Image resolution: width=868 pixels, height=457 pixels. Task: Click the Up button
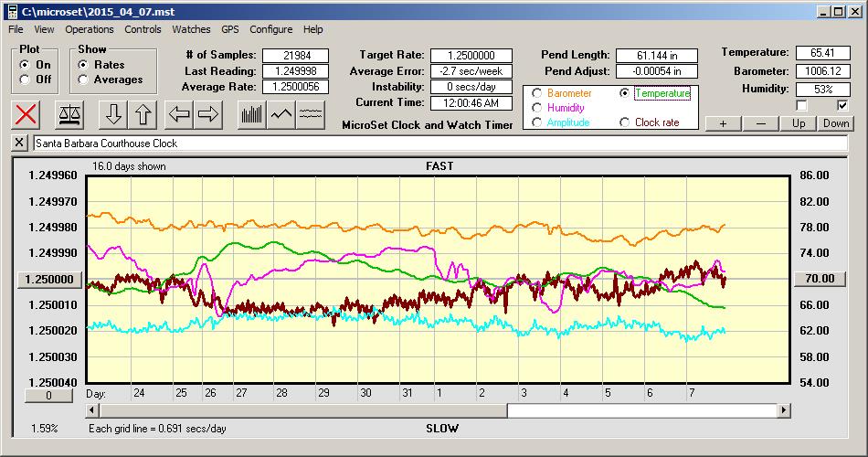point(799,123)
